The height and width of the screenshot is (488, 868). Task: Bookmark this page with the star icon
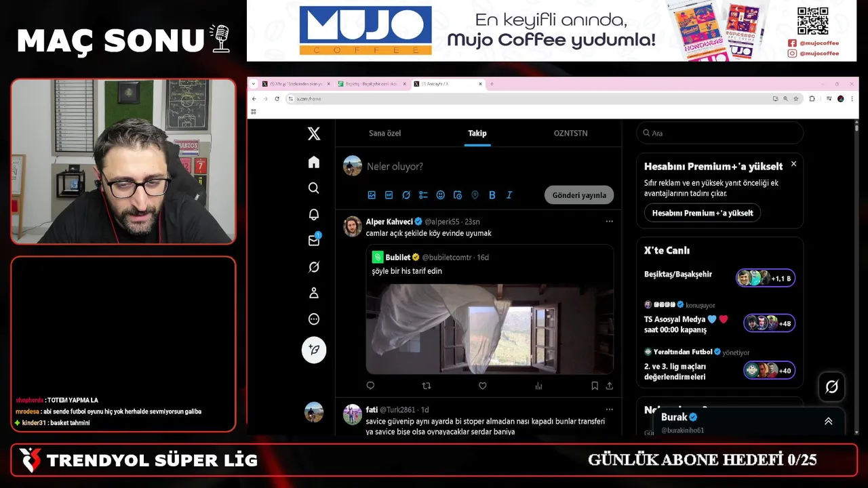click(x=796, y=99)
